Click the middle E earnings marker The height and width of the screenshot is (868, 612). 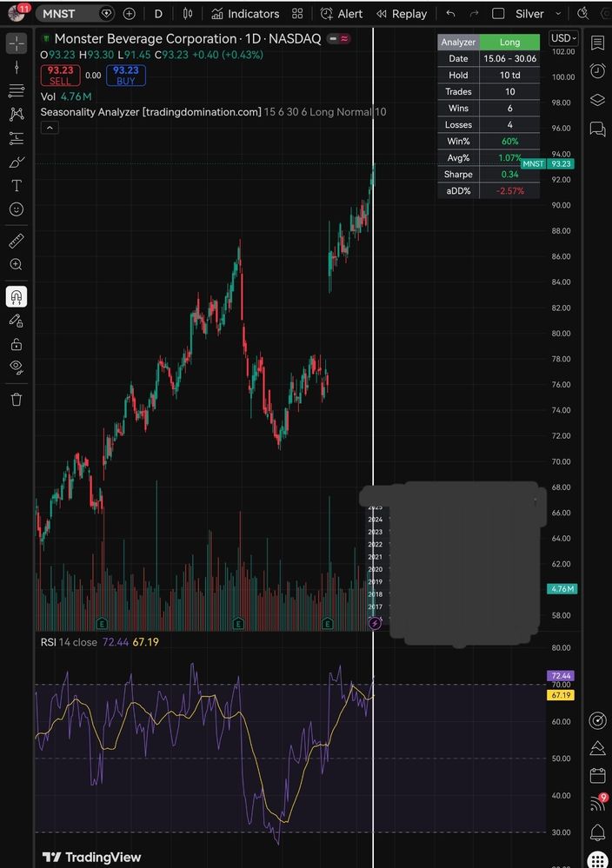(x=238, y=624)
